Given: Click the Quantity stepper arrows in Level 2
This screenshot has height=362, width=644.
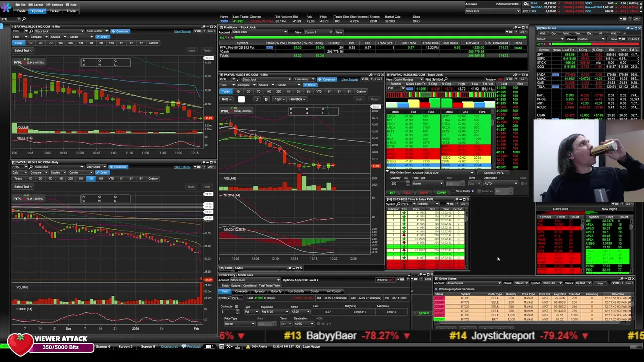Looking at the screenshot, I should click(408, 183).
